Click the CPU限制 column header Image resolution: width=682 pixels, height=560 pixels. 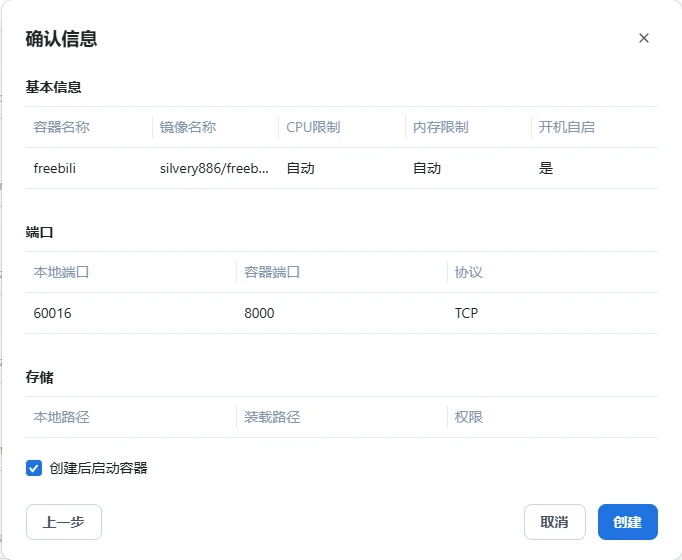click(x=313, y=127)
